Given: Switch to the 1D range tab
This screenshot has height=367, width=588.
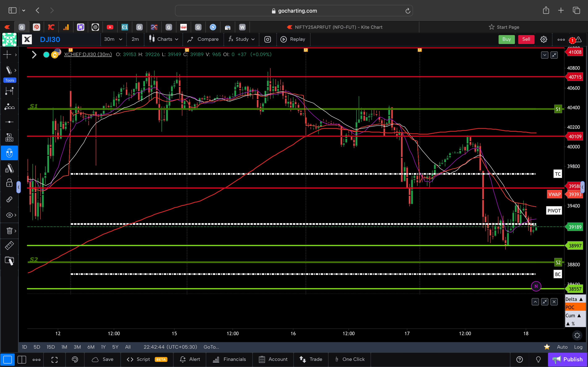Looking at the screenshot, I should 24,347.
